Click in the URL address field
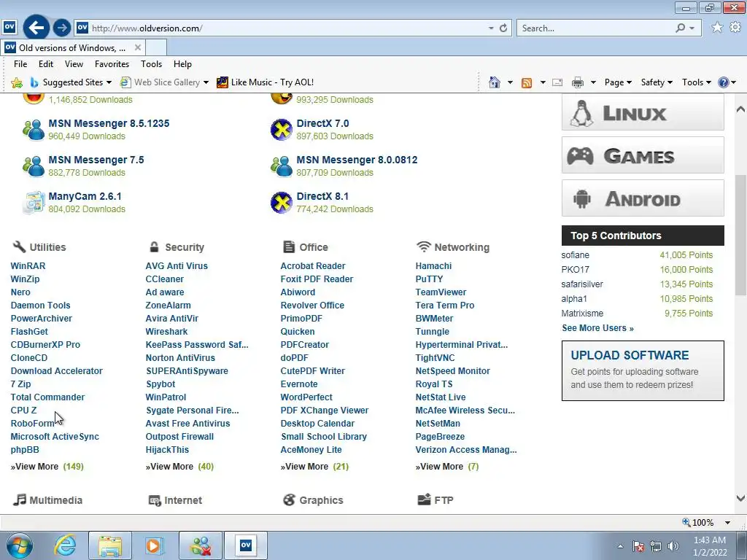Screen dimensions: 747x560 click(286, 28)
